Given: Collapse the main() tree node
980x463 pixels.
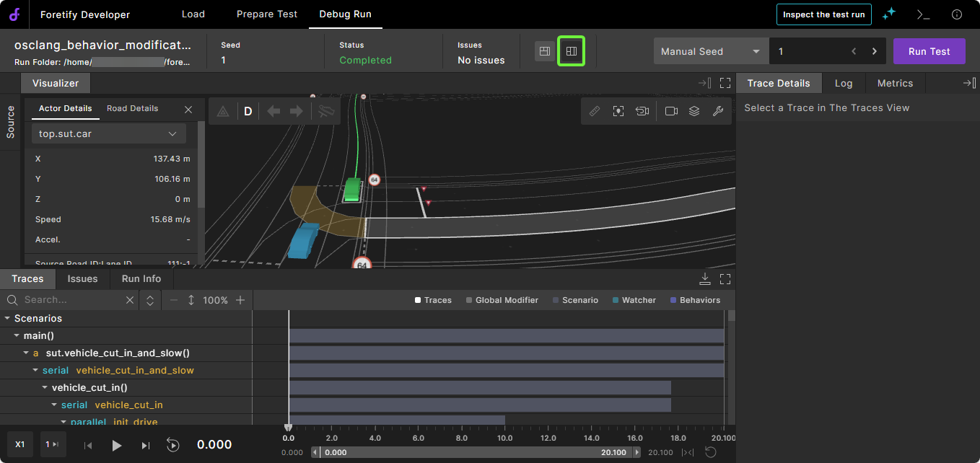Looking at the screenshot, I should (17, 335).
